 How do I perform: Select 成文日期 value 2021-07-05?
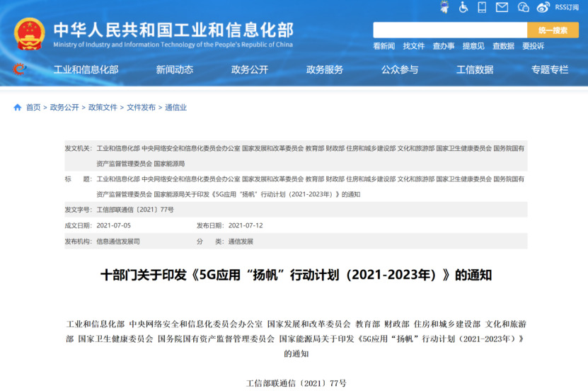point(114,225)
